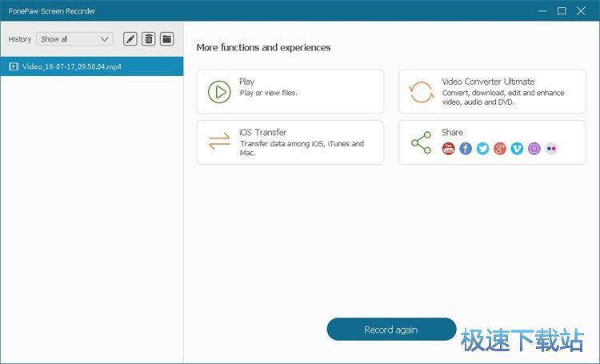
Task: Select Video_18-07-17_09.50.04.mp4 in history list
Action: (92, 66)
